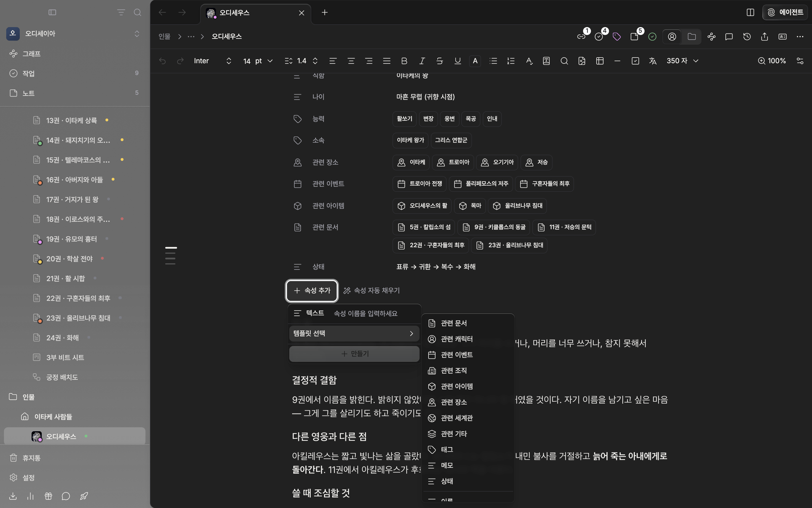The width and height of the screenshot is (812, 508).
Task: Click the find-in-document search icon in toolbar
Action: tap(564, 61)
